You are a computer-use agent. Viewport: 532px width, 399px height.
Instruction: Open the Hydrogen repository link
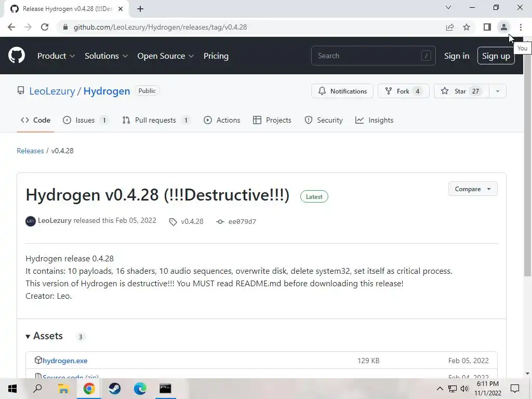(107, 91)
